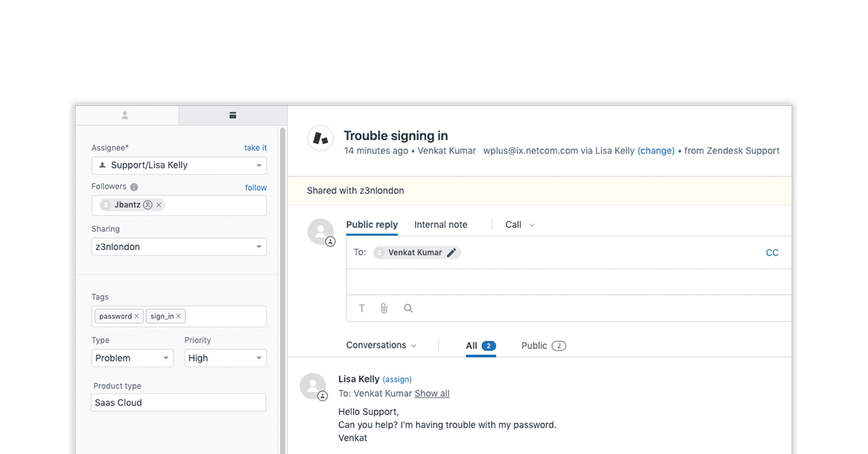Click the Show all recipients link
868x454 pixels.
[x=432, y=394]
